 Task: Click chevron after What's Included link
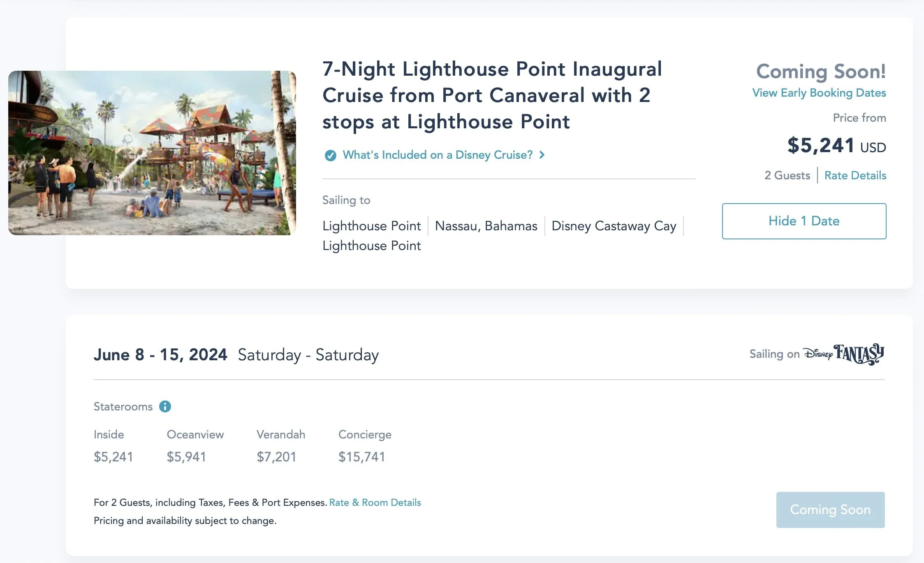tap(542, 155)
